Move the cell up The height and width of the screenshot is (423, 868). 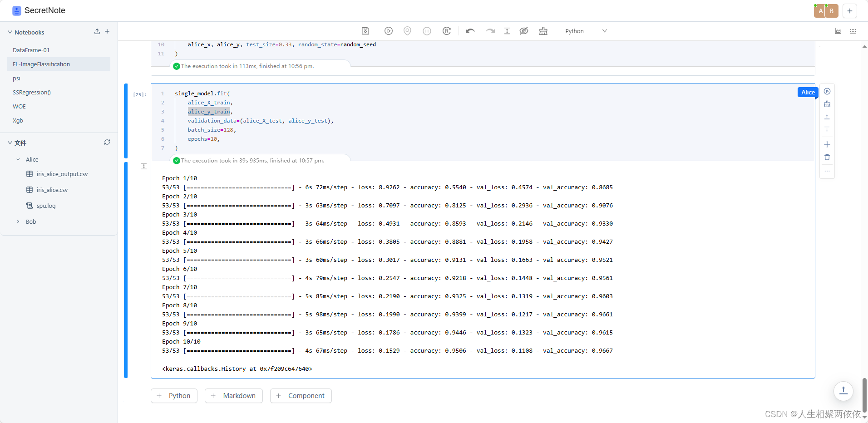[827, 117]
